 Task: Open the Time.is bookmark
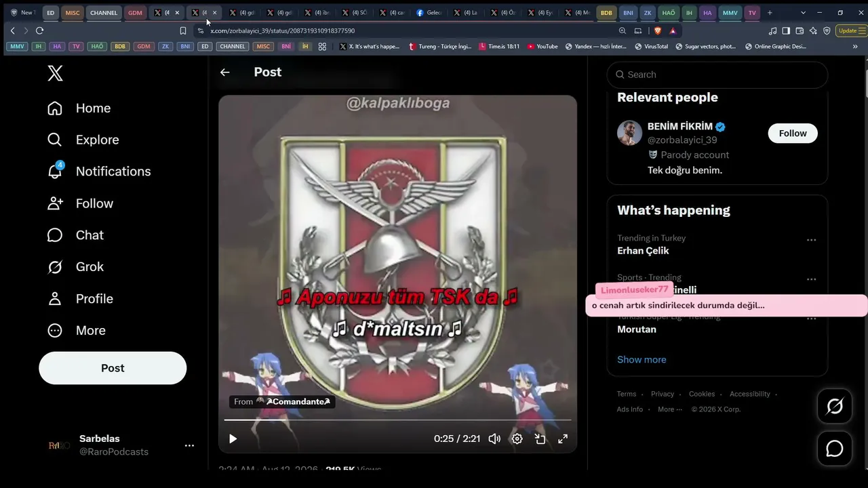499,47
